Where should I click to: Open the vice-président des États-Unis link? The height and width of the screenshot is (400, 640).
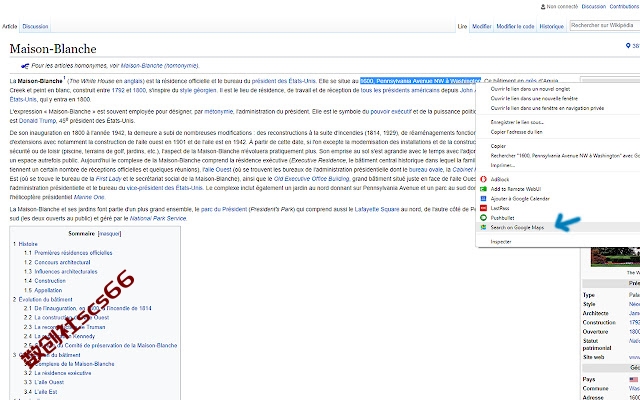pos(164,188)
